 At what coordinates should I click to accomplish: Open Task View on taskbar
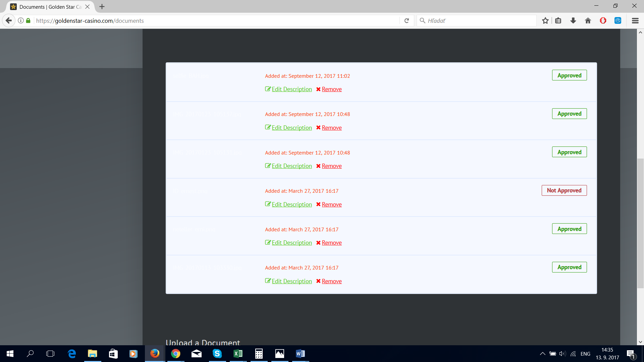[50, 354]
